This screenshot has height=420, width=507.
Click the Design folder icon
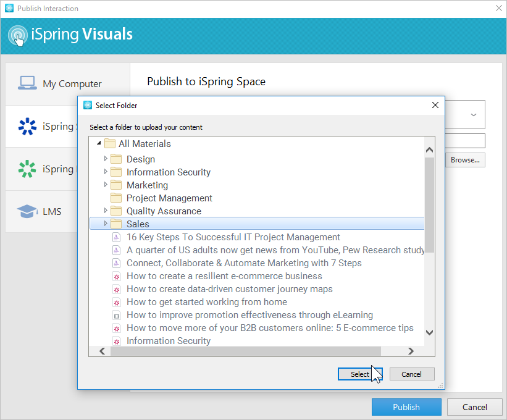click(116, 159)
